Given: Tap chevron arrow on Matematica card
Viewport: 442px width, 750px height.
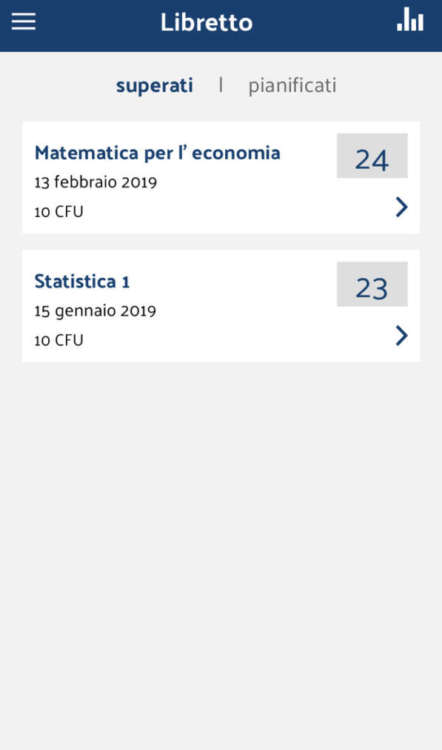Looking at the screenshot, I should click(401, 208).
